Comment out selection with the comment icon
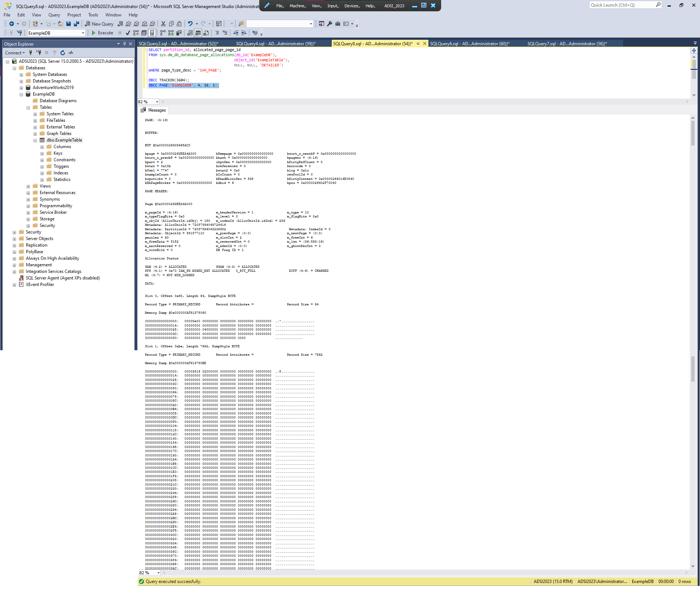700x591 pixels. click(x=217, y=33)
